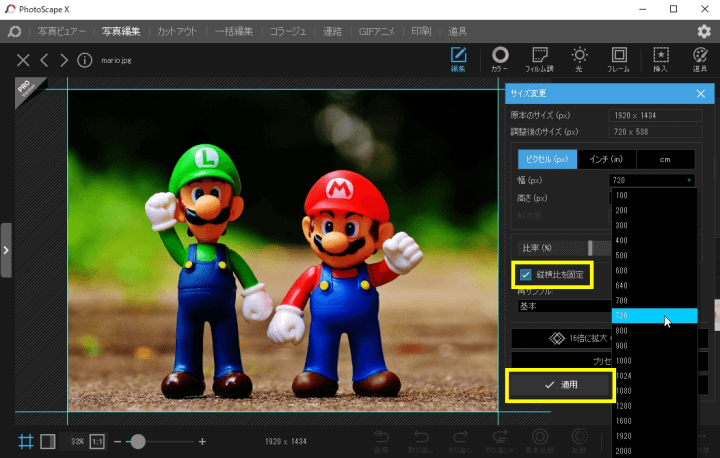720x458 pixels.
Task: Click the Mario photo canvas
Action: pyautogui.click(x=283, y=250)
